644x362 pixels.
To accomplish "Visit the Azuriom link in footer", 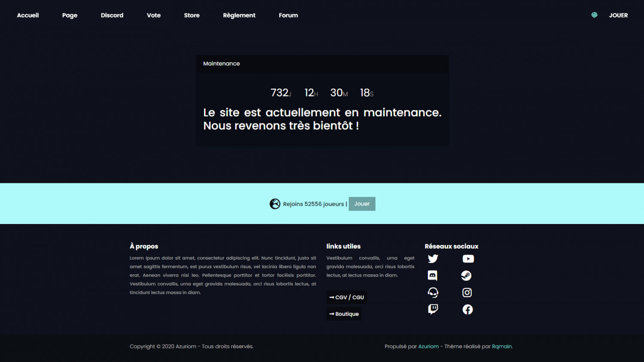I will coord(428,347).
